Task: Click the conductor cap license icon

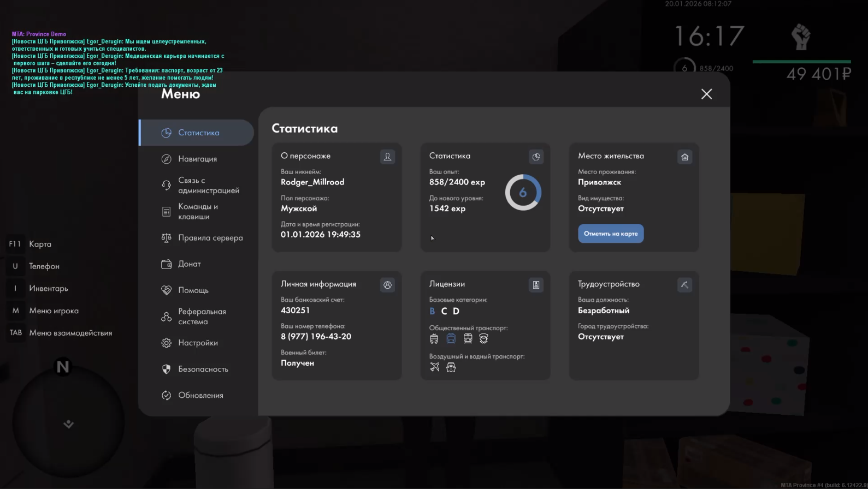Action: (483, 339)
